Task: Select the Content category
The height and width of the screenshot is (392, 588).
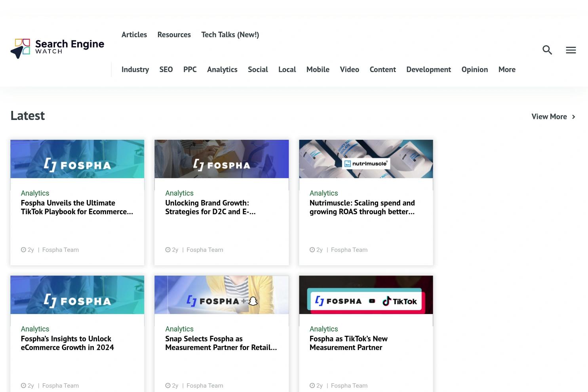Action: (382, 69)
